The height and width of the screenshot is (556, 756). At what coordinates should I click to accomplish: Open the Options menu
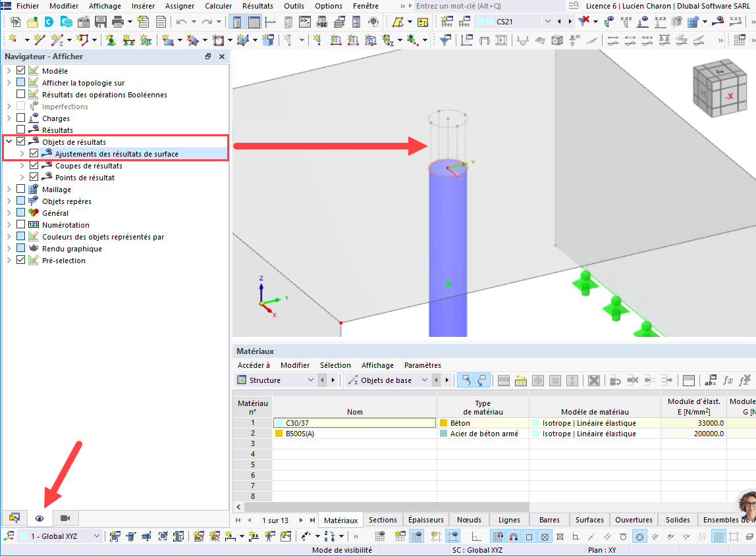click(x=329, y=6)
